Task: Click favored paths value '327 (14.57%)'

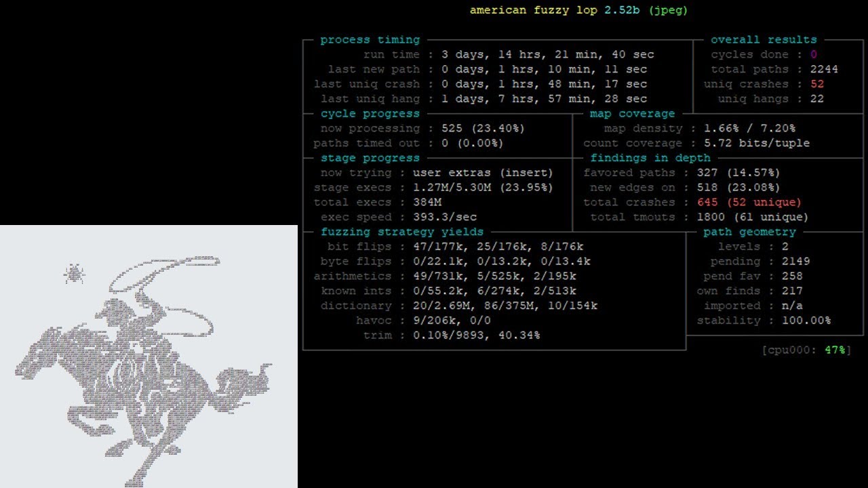Action: tap(738, 174)
